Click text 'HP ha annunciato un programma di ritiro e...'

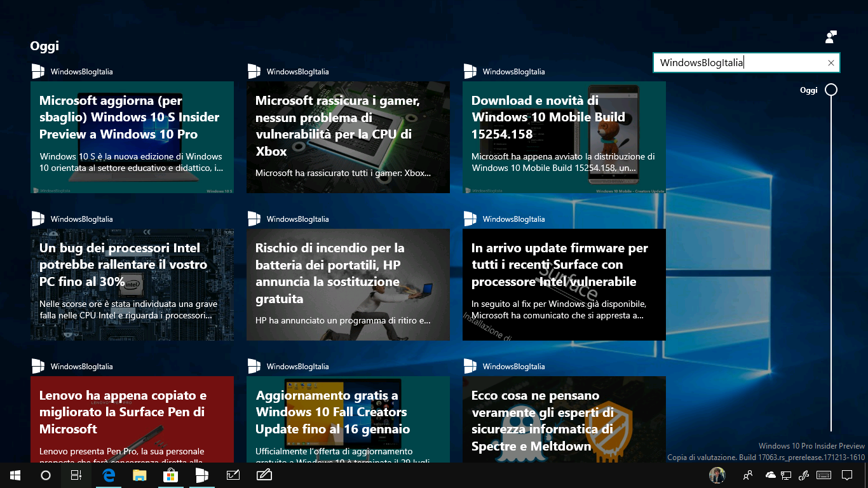click(343, 321)
